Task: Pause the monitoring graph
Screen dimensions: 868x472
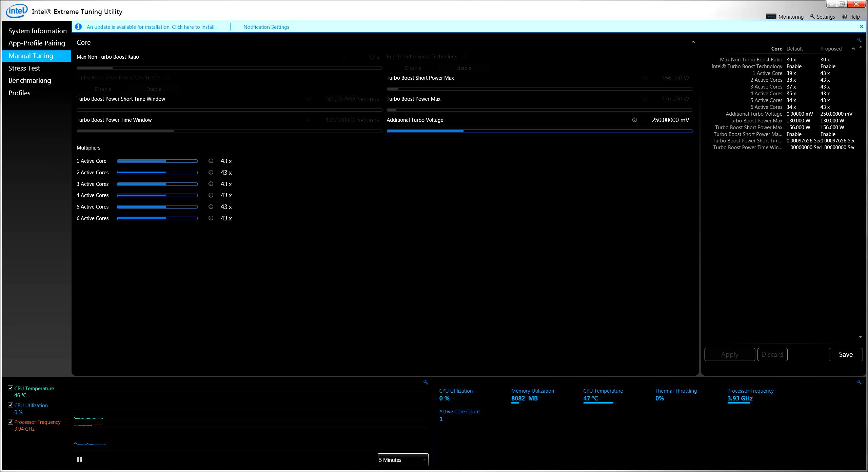Action: coord(79,459)
